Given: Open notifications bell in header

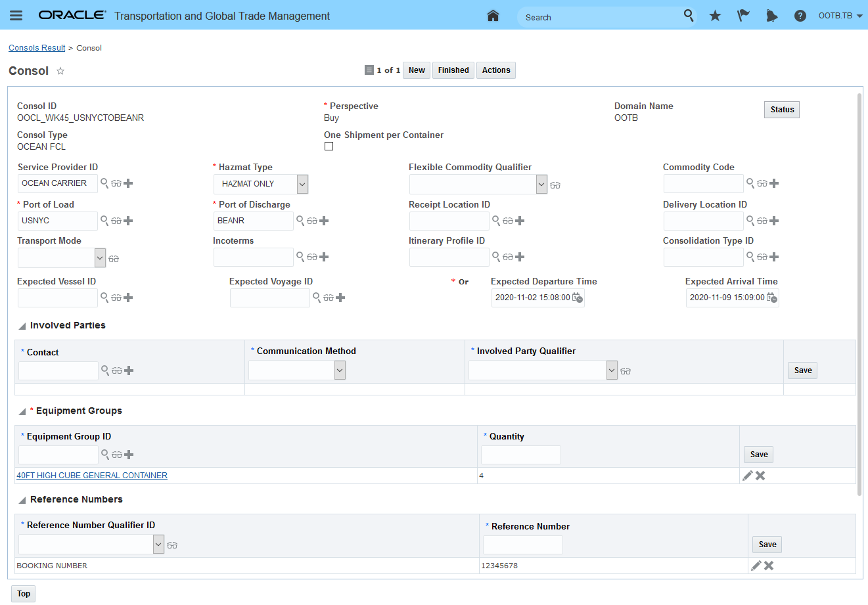Looking at the screenshot, I should coord(771,16).
